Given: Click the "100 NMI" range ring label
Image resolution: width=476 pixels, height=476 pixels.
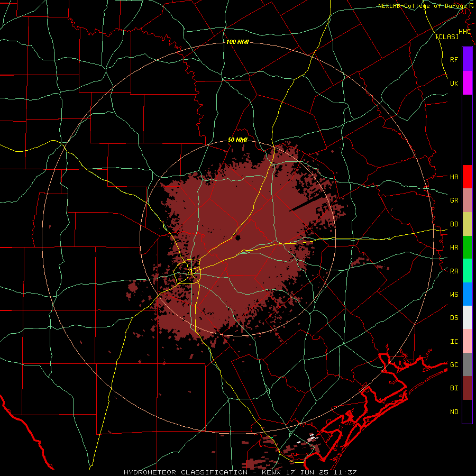Looking at the screenshot, I should point(237,42).
